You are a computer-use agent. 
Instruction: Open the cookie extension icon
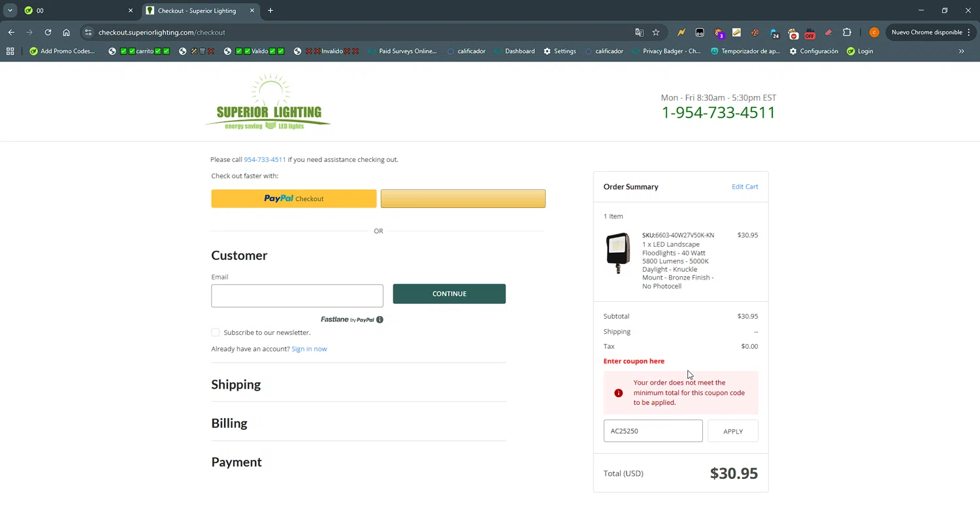(x=755, y=32)
